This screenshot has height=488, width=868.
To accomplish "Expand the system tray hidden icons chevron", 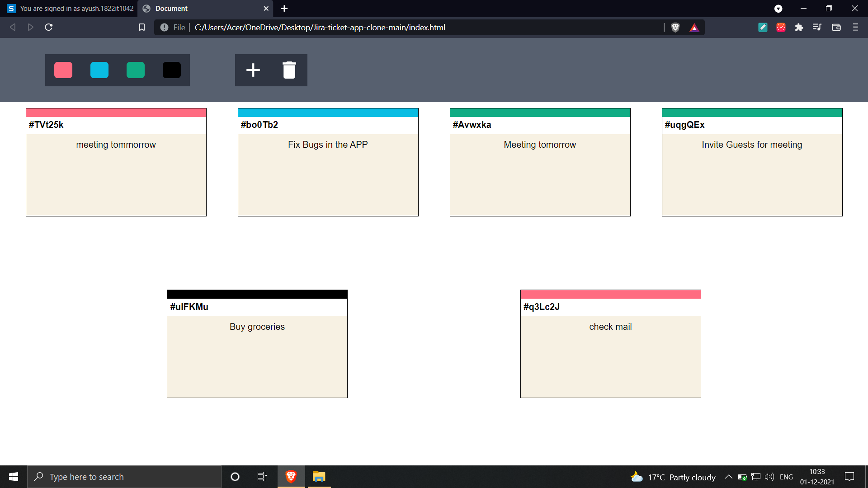I will tap(728, 477).
